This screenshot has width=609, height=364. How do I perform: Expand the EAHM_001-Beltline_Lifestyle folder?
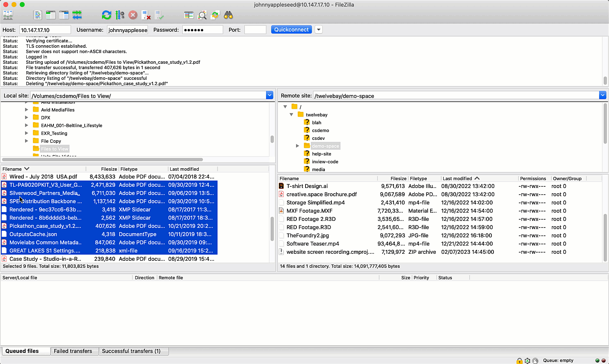coord(26,125)
